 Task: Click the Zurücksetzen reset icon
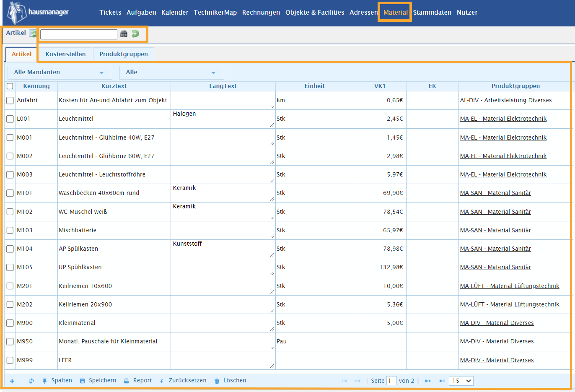162,381
